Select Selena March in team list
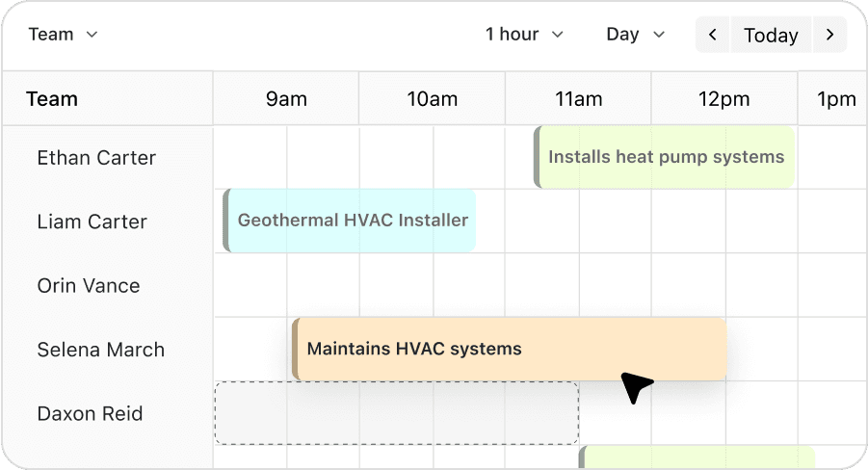The image size is (868, 470). pos(100,350)
